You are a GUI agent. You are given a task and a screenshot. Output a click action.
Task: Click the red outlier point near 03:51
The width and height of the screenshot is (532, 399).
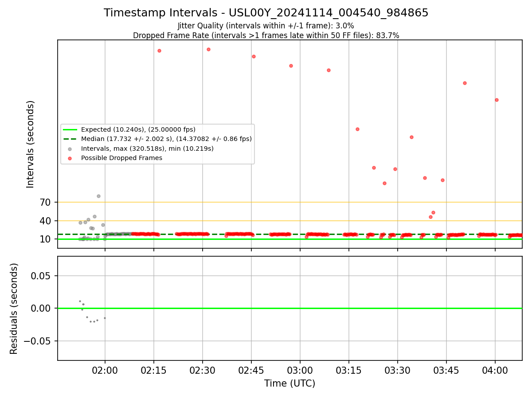[465, 83]
